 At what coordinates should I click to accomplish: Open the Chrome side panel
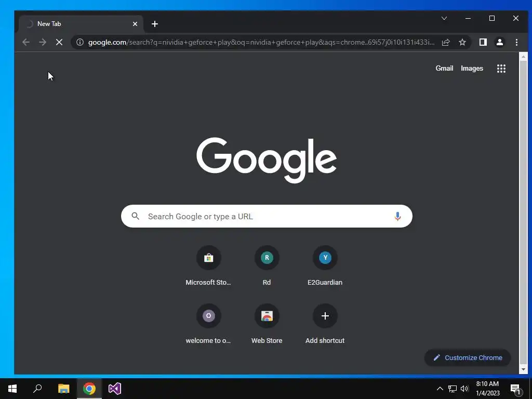point(483,43)
